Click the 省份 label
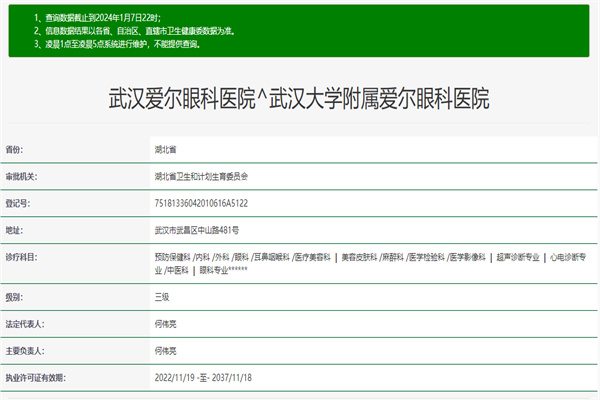 tap(14, 150)
